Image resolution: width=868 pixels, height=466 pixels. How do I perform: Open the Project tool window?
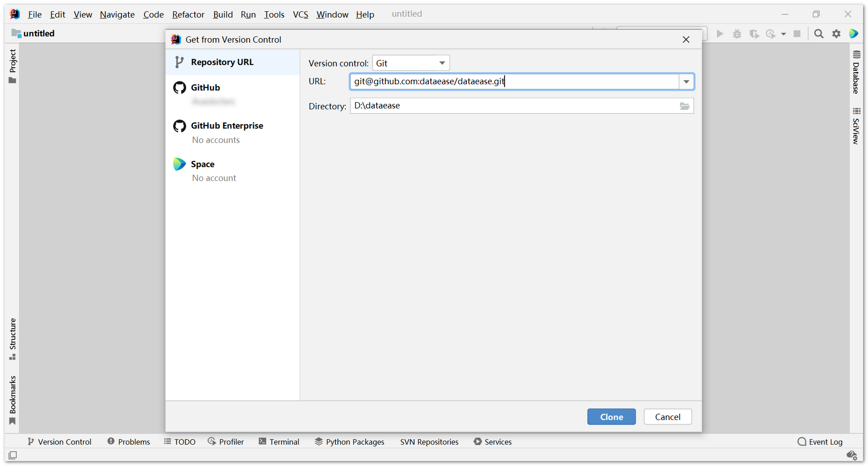coord(13,66)
